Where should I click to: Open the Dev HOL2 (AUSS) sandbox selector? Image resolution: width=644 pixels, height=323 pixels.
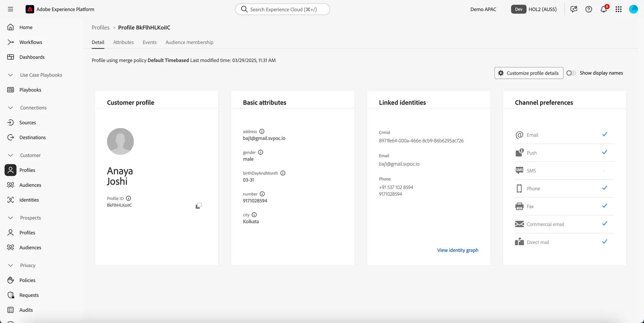(x=534, y=9)
